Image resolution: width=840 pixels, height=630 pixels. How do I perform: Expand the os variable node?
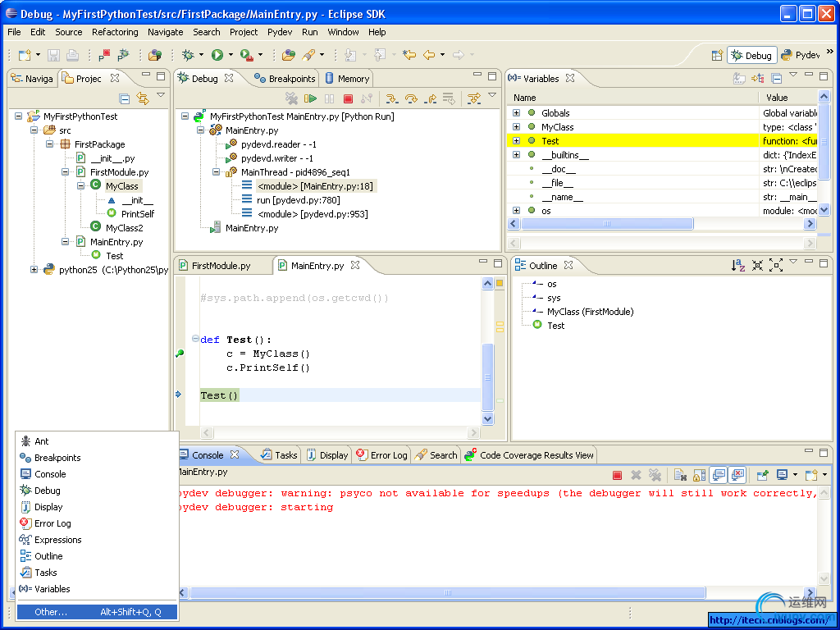click(517, 211)
